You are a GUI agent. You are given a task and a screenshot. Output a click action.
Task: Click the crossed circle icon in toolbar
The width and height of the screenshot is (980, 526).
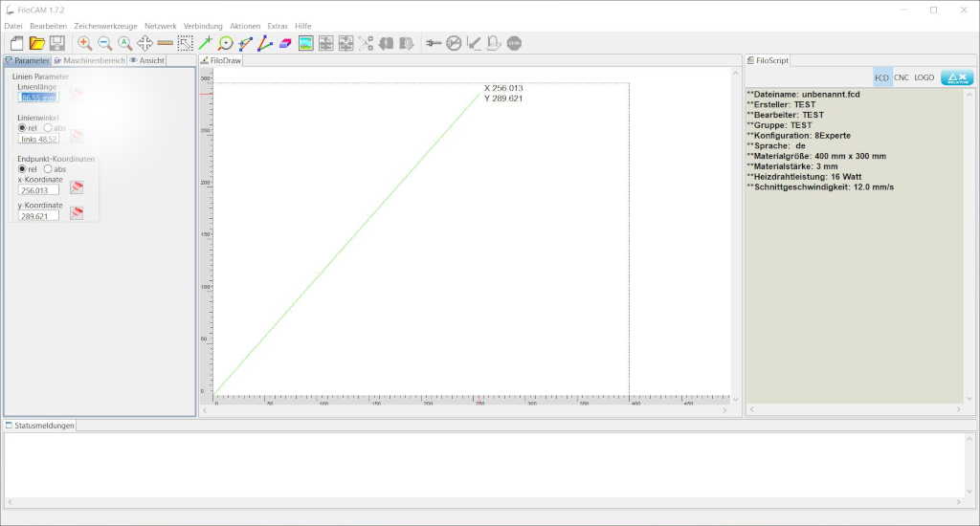[454, 43]
